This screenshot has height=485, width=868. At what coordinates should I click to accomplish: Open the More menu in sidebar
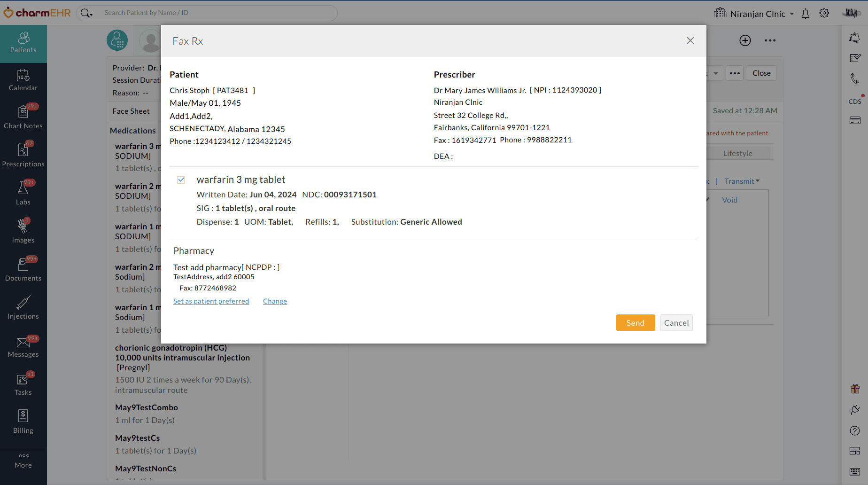[x=23, y=460]
